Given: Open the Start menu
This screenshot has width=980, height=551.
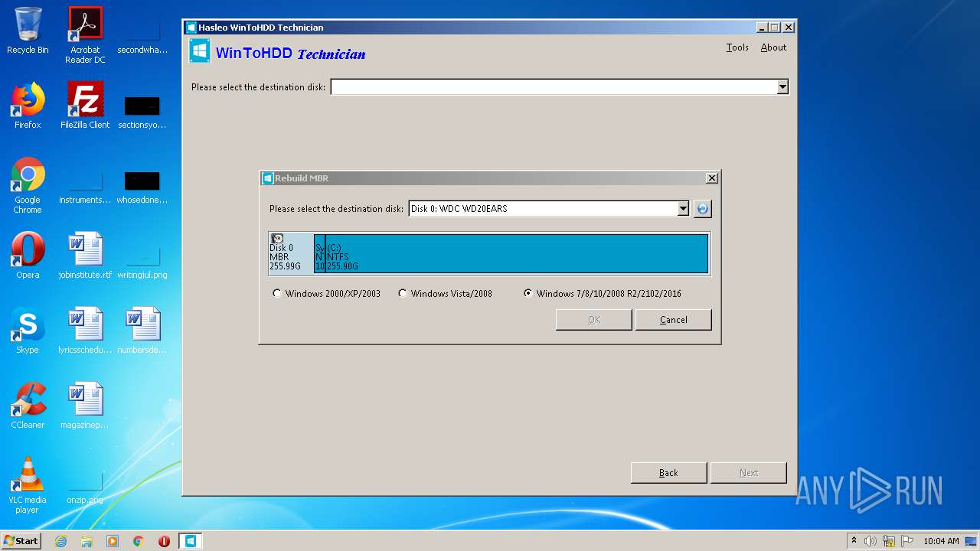Looking at the screenshot, I should (x=21, y=541).
